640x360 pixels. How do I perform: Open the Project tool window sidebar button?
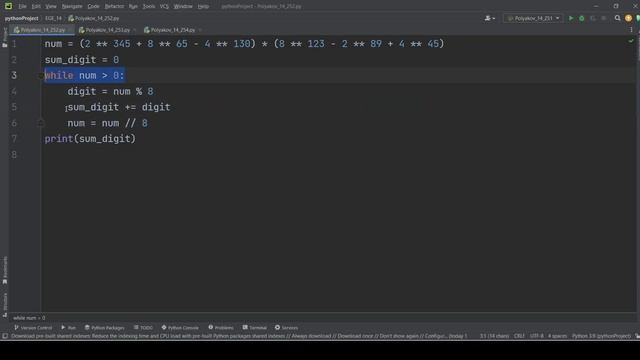(5, 38)
